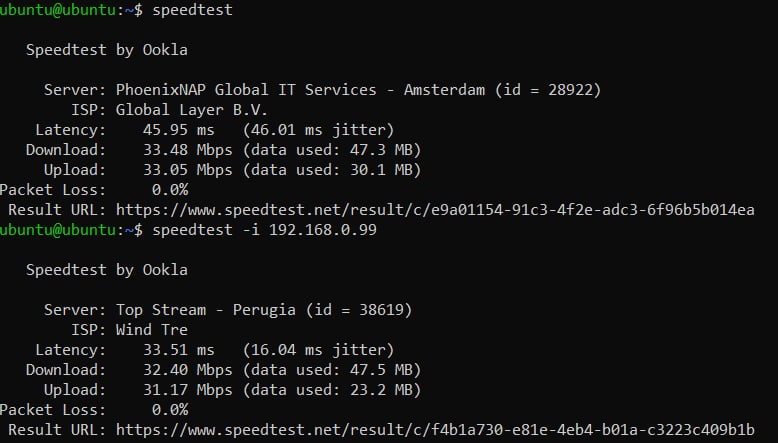778x443 pixels.
Task: Open the first Speedtest result URL
Action: coord(435,210)
